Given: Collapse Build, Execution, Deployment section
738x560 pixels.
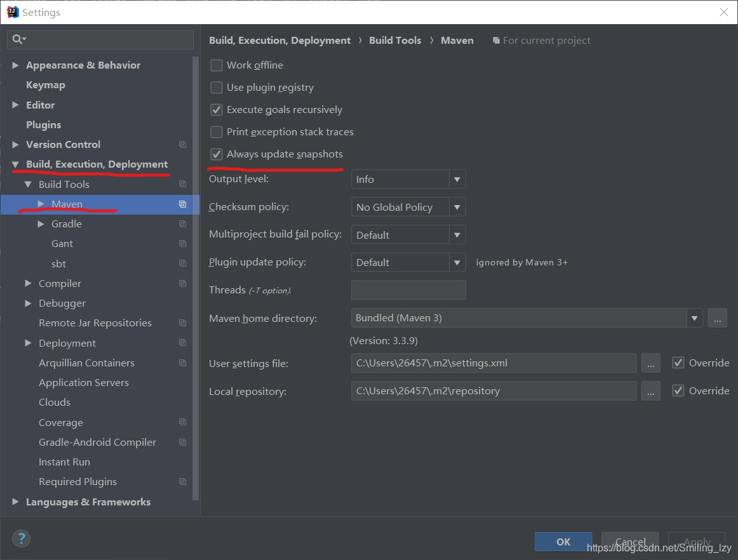Looking at the screenshot, I should (x=15, y=164).
